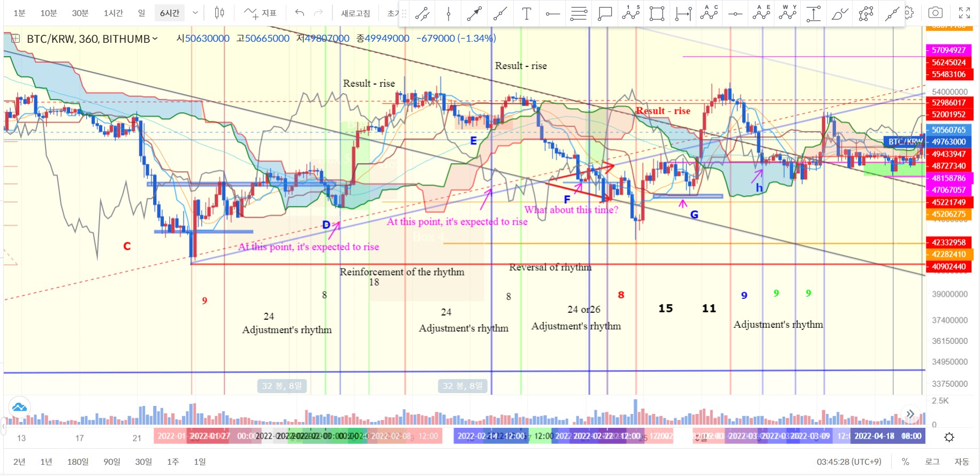Enter fullscreen chart mode
Image resolution: width=980 pixels, height=476 pixels.
click(x=964, y=13)
